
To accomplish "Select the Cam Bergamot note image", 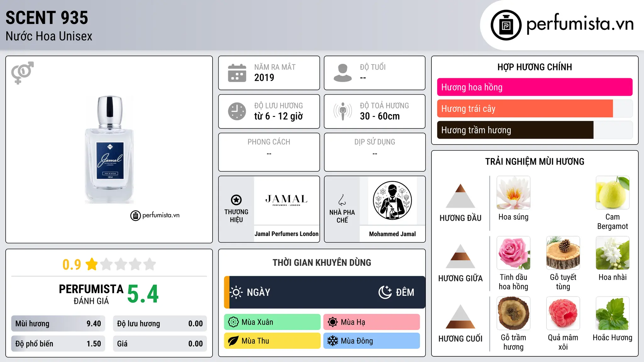I will click(613, 193).
